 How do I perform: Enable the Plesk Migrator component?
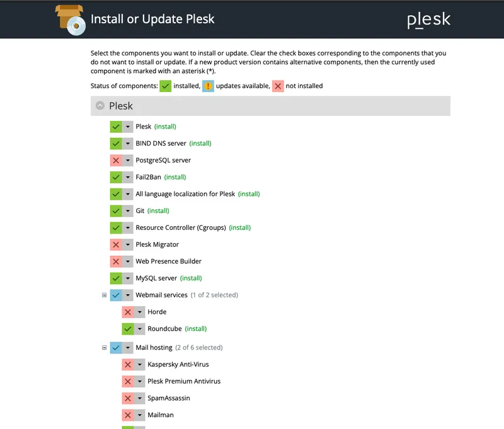coord(116,244)
